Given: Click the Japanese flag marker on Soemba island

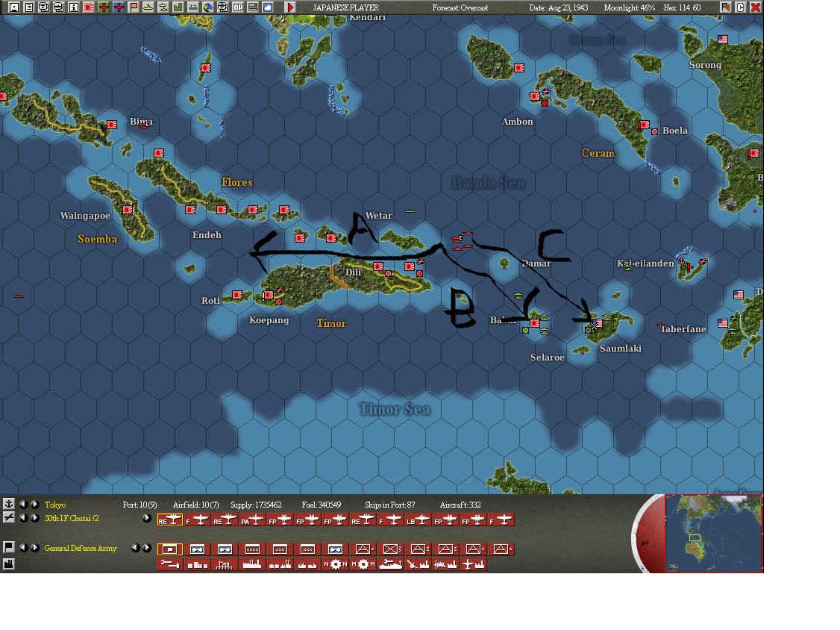Looking at the screenshot, I should [x=128, y=210].
